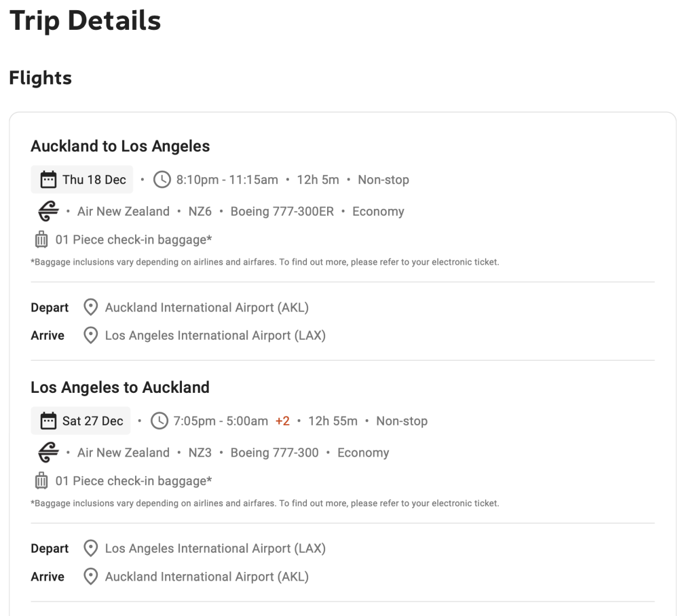Click the luggage icon on the return flight

point(41,481)
